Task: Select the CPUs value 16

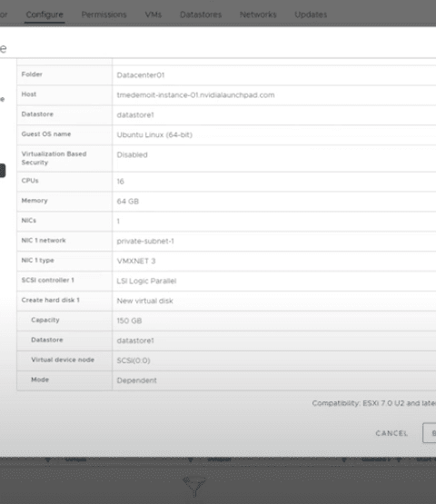Action: [120, 182]
